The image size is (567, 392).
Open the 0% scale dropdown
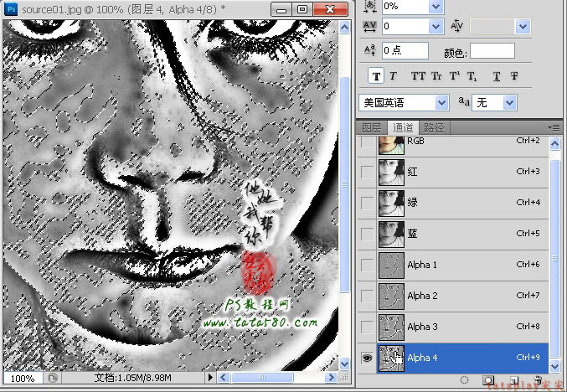pos(436,6)
